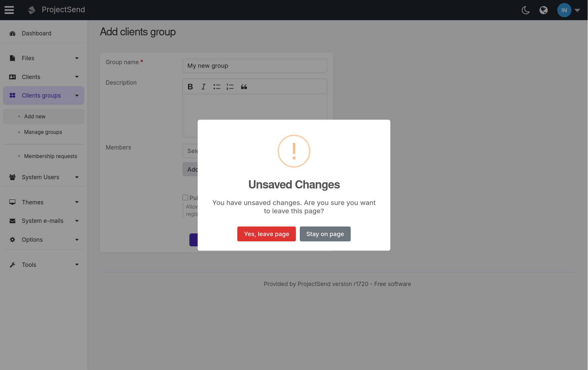Select the Dashboard icon in the sidebar
Screen dimensions: 588x370
pos(12,33)
